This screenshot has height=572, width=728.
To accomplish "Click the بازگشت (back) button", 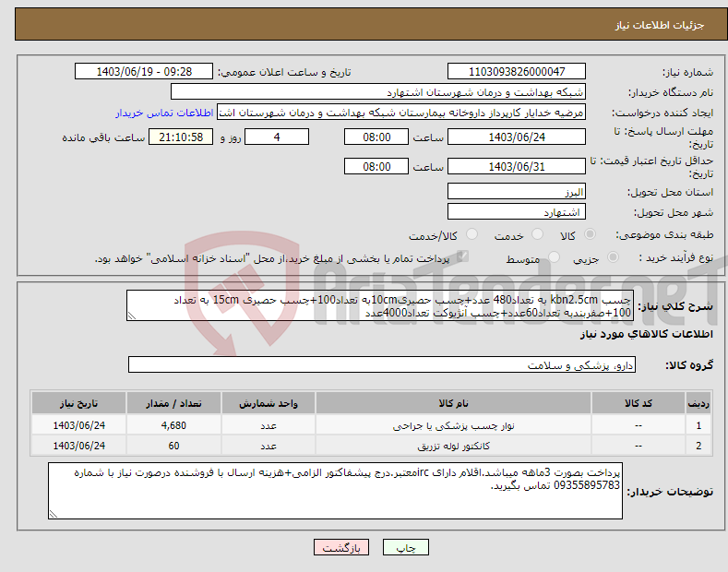I will pyautogui.click(x=341, y=548).
